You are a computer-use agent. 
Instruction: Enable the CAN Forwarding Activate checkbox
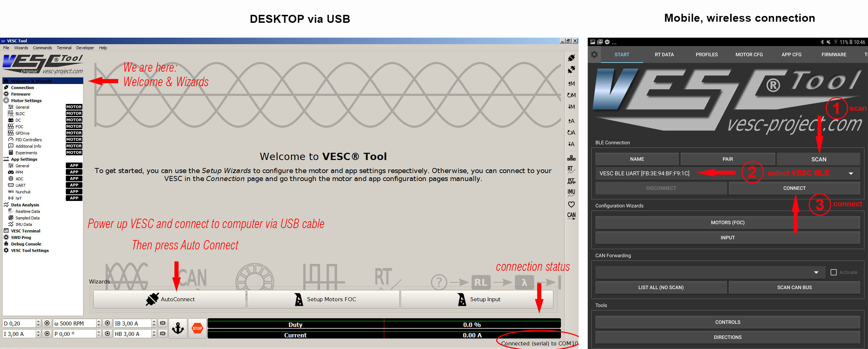click(x=834, y=272)
